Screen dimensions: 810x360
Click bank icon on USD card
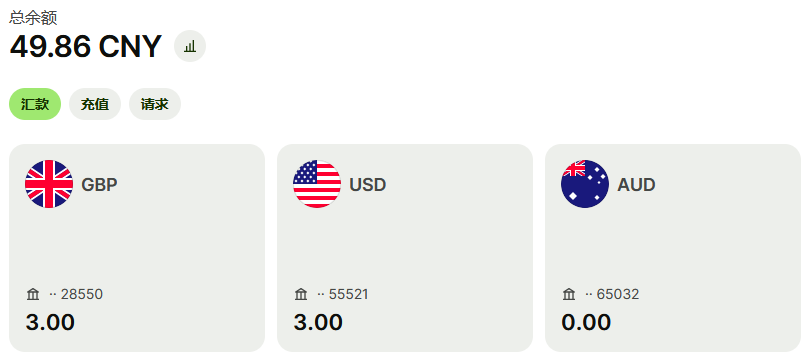[301, 294]
